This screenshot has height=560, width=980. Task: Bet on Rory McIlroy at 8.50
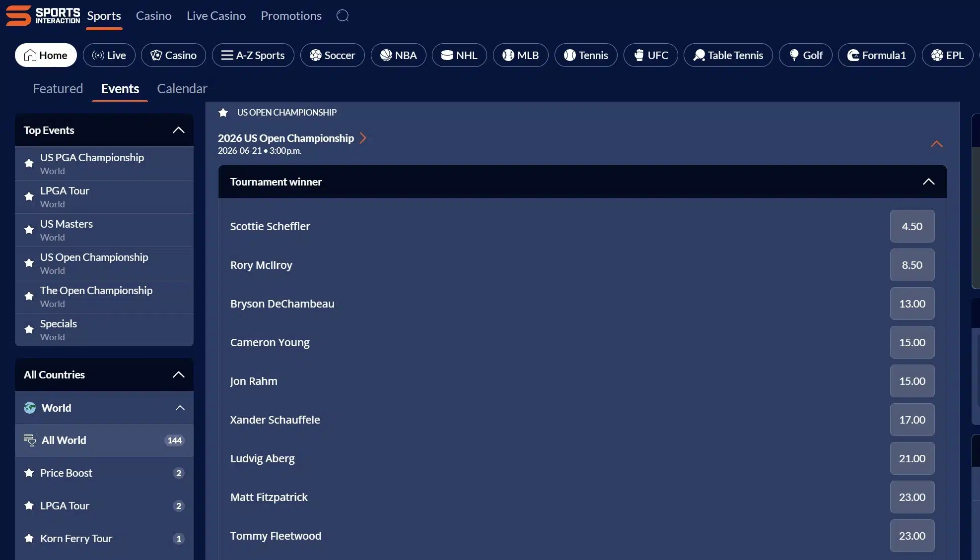[x=912, y=265]
